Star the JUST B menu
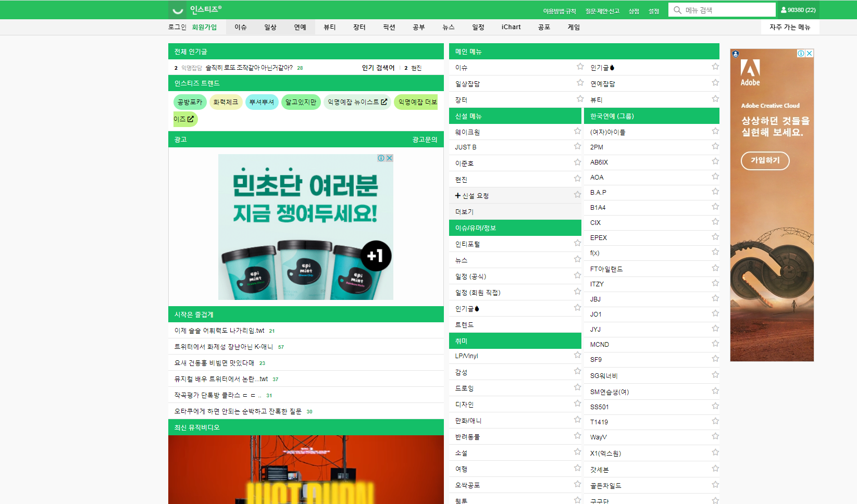 coord(577,146)
